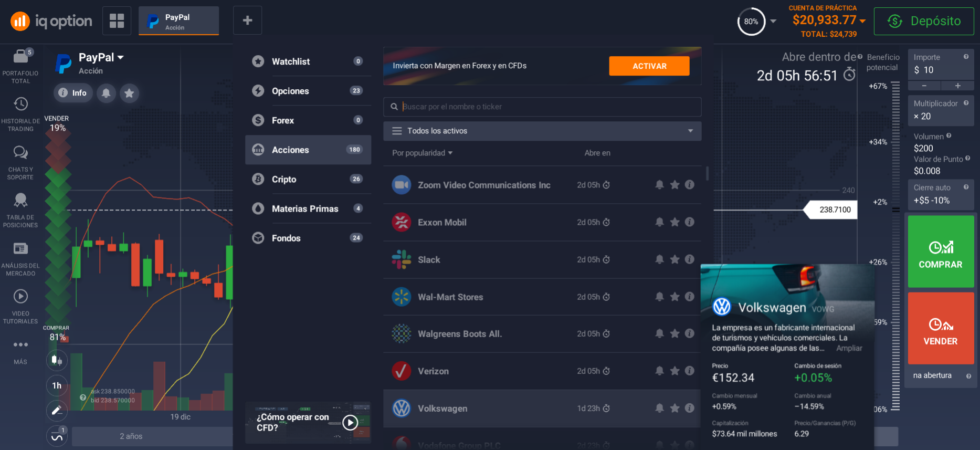
Task: Focus the search by name or ticker field
Action: click(542, 107)
